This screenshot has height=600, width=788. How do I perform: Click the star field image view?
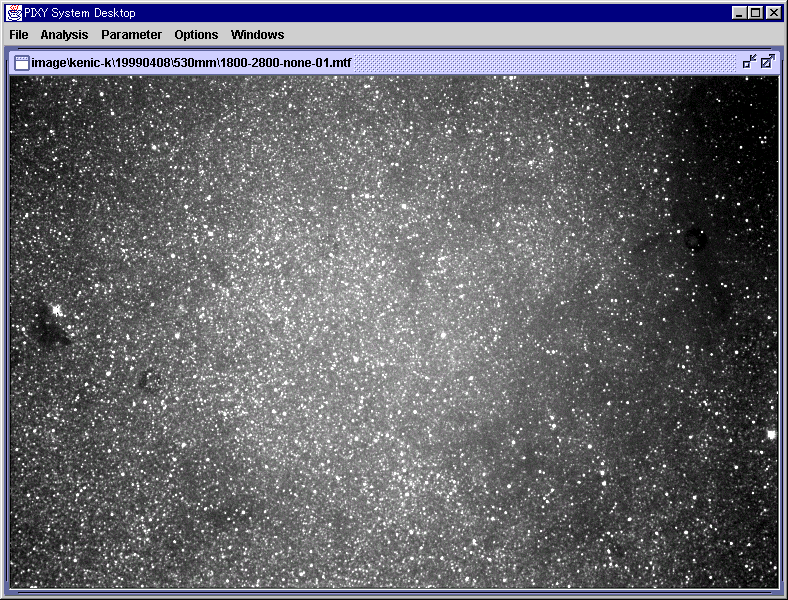[x=393, y=332]
